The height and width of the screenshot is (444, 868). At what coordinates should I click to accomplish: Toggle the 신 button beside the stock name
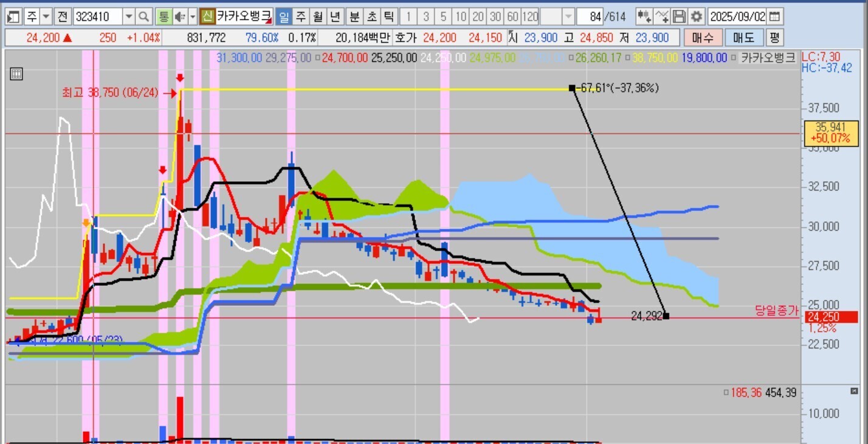click(x=207, y=16)
